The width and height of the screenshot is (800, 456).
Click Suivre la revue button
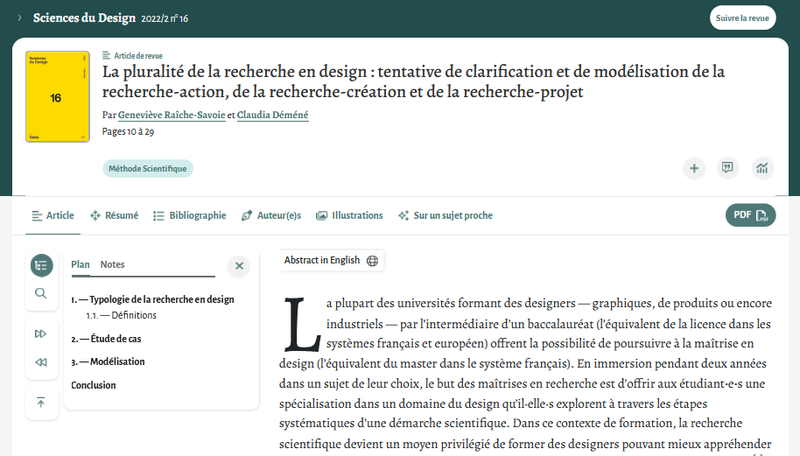[x=742, y=18]
